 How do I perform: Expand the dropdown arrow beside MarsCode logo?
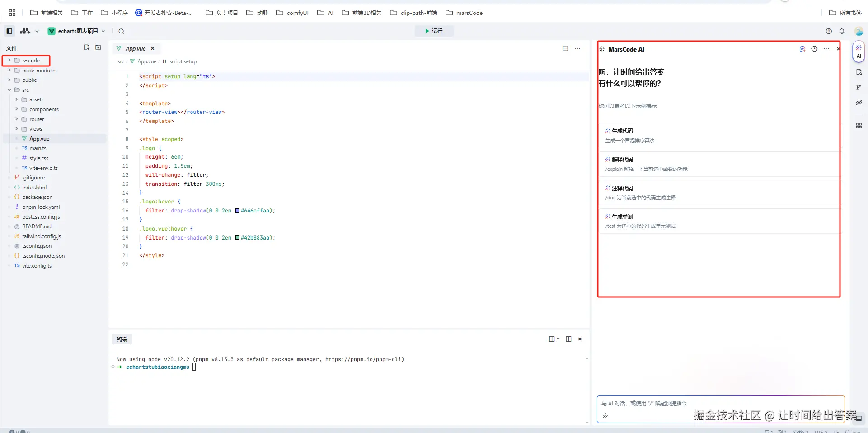tap(37, 31)
